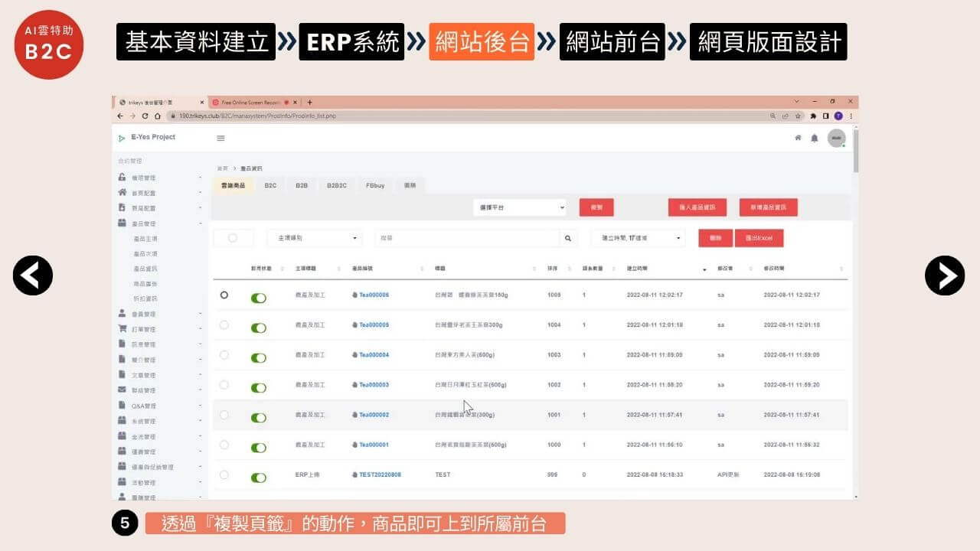
Task: Click the person icon for 會員管理
Action: [122, 314]
